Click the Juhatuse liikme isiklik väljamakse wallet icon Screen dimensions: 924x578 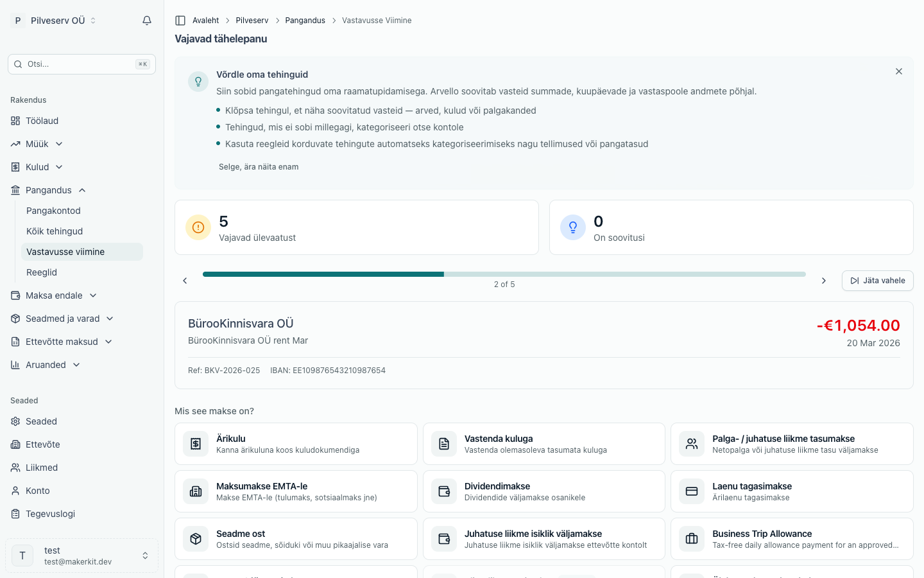pyautogui.click(x=444, y=539)
